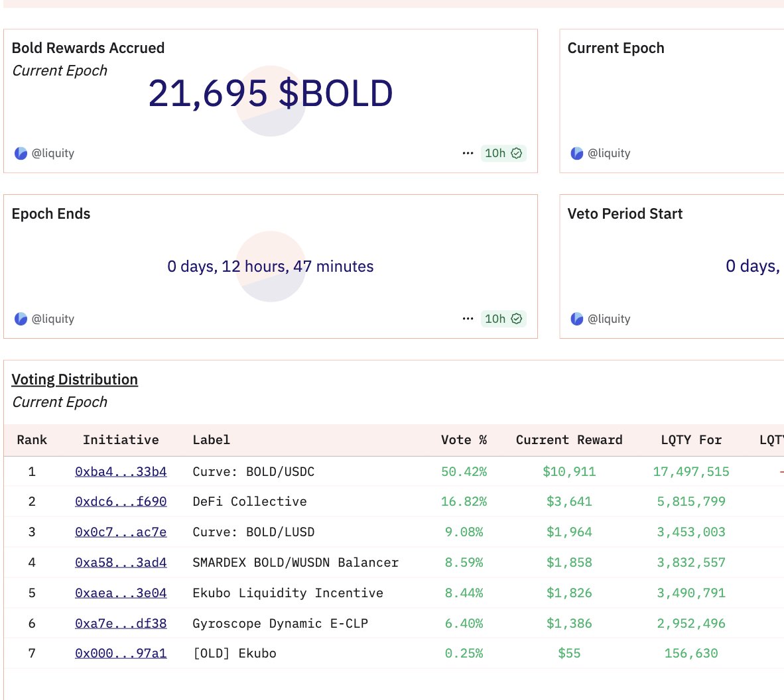
Task: Click the $1,386 current reward cell
Action: coord(569,623)
